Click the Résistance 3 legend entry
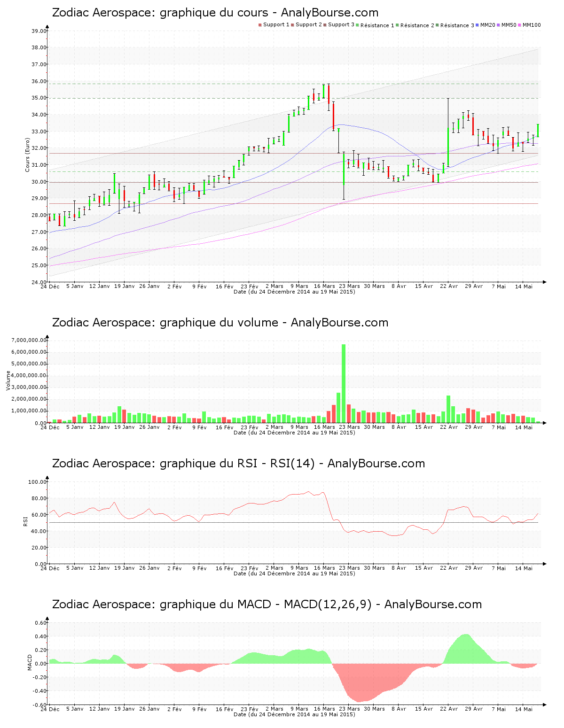The height and width of the screenshot is (728, 564). (455, 25)
